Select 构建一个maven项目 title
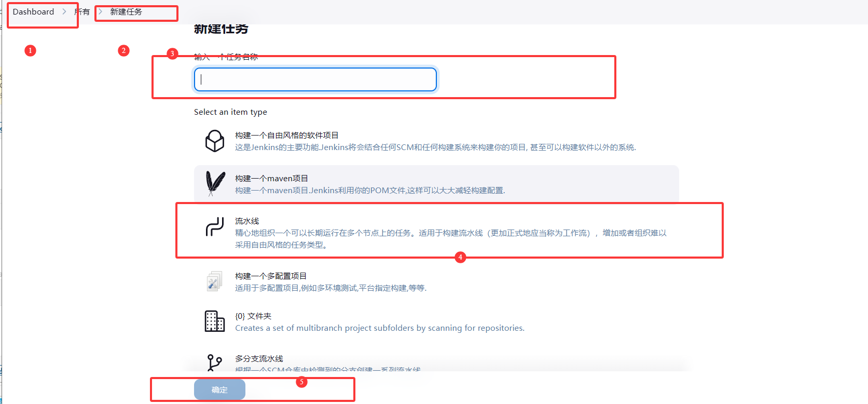This screenshot has width=868, height=404. 271,178
